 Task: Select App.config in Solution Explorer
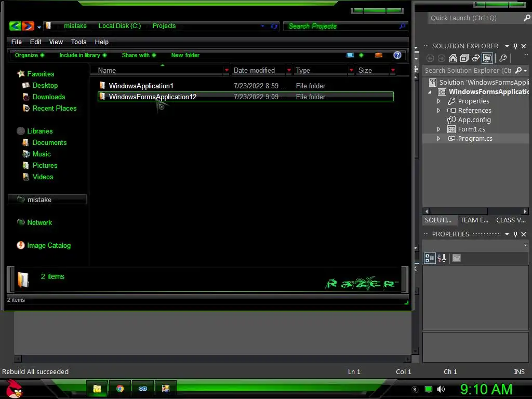click(474, 120)
